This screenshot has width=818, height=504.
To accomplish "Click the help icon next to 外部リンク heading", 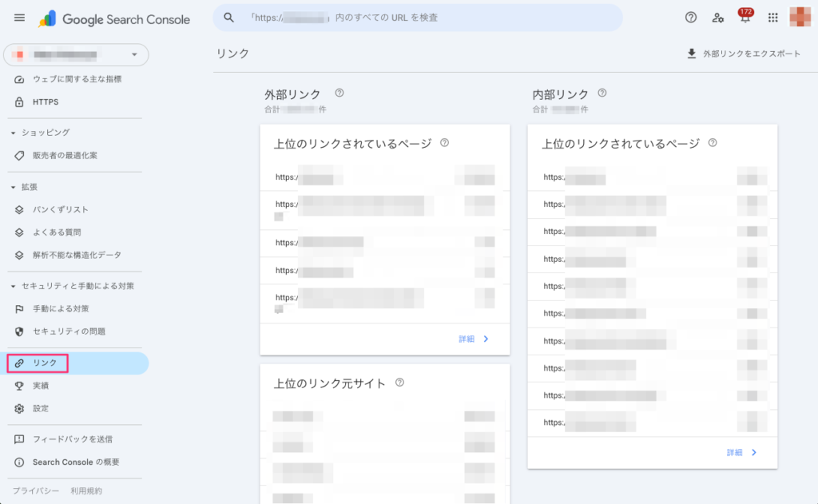I will 340,93.
